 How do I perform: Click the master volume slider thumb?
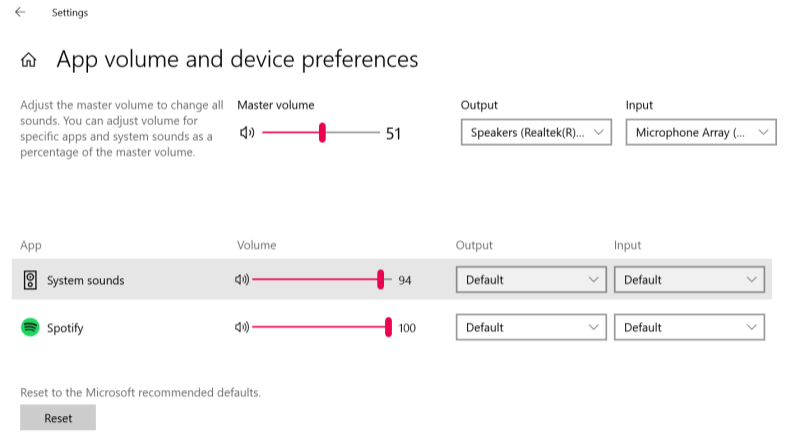[x=322, y=133]
